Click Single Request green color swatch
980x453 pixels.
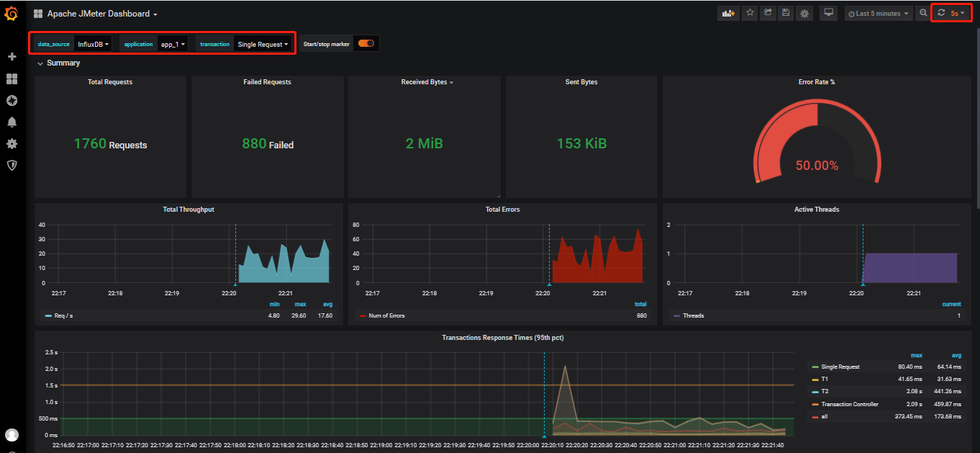click(x=815, y=367)
